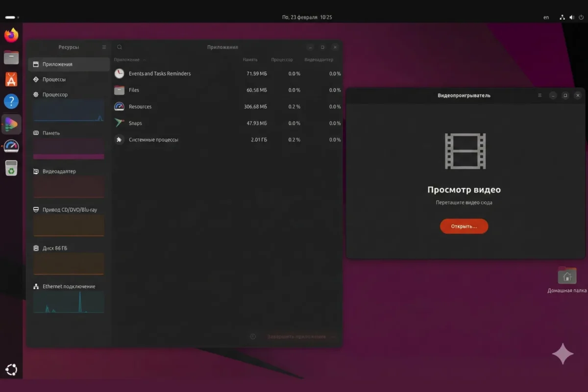Screen dimensions: 588x392
Task: Open the Привод CD/DVD/Blu-ray section
Action: [69, 209]
